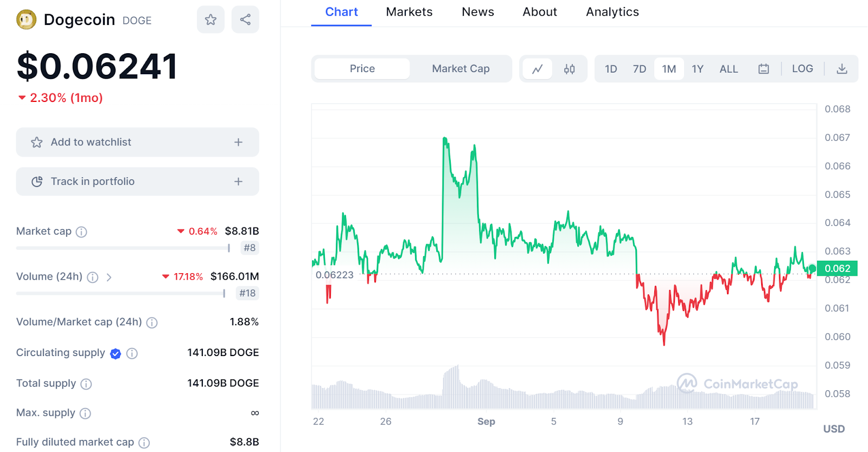Click the 2.30% (1mo) change text
868x452 pixels.
(66, 98)
